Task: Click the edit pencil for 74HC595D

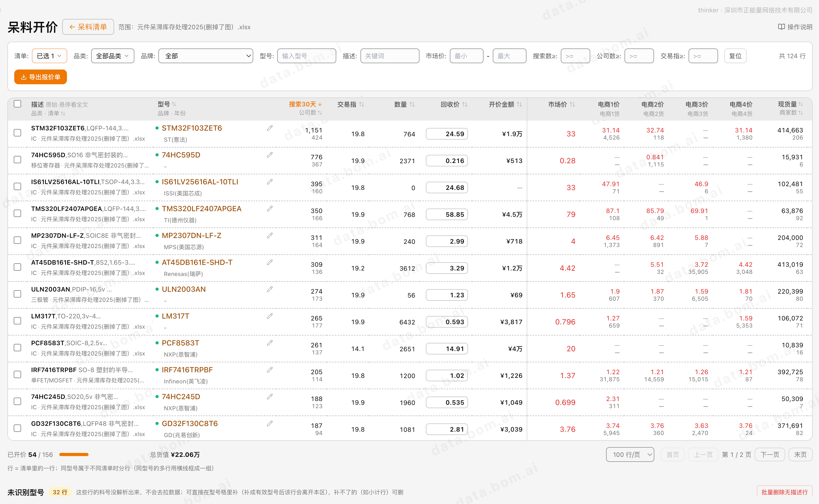Action: [x=270, y=155]
